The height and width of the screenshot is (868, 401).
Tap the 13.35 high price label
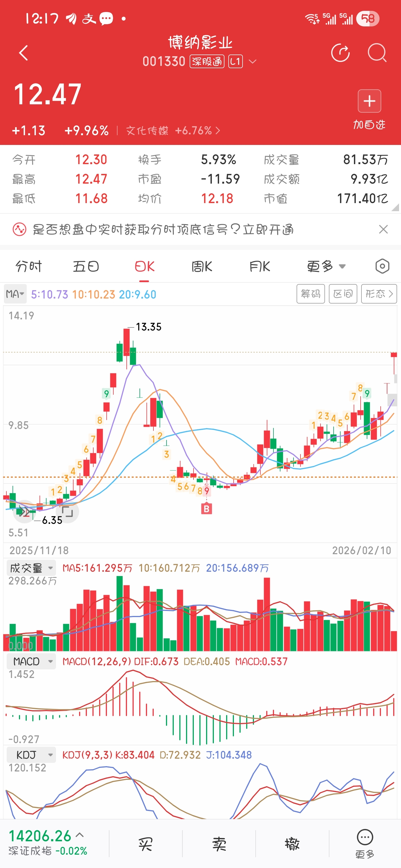click(148, 327)
